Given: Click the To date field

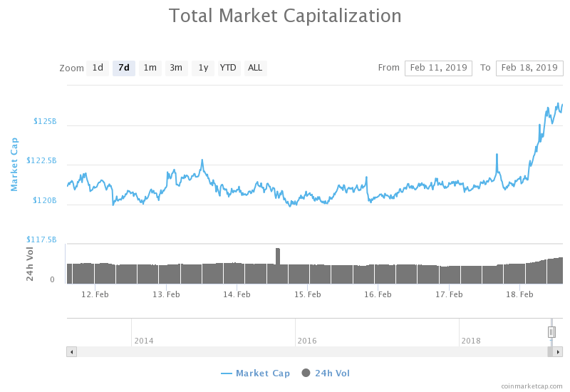Looking at the screenshot, I should point(529,68).
